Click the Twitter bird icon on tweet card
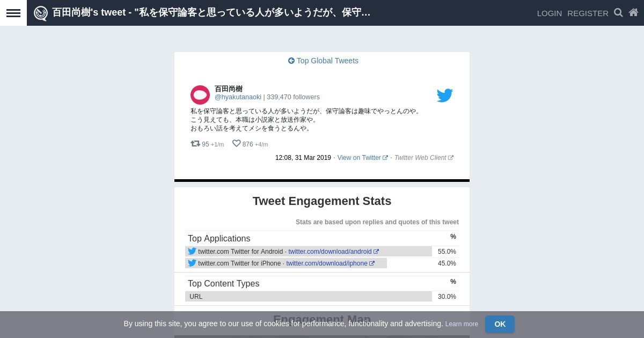Viewport: 644px width, 338px height. tap(445, 95)
